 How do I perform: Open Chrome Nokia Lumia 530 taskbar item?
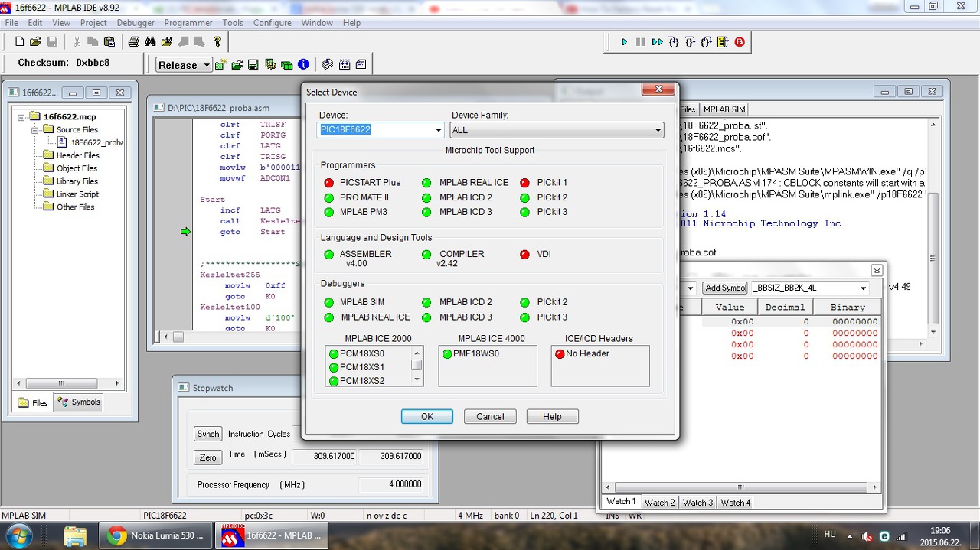(x=157, y=535)
